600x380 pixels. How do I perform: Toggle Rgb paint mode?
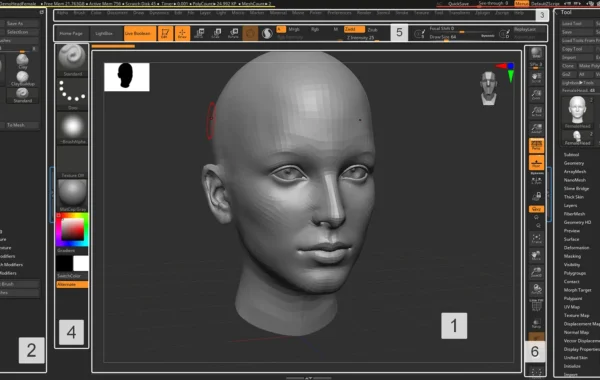(x=315, y=29)
